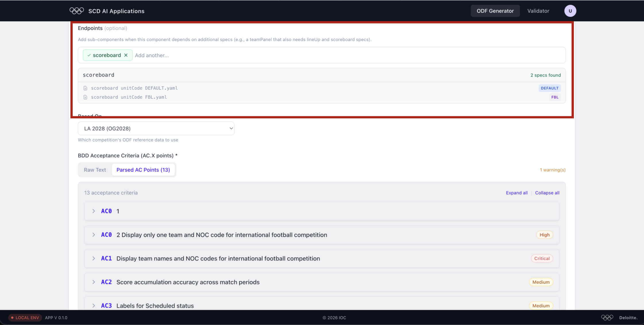Viewport: 644px width, 325px height.
Task: Focus the Add another endpoint input
Action: [348, 56]
